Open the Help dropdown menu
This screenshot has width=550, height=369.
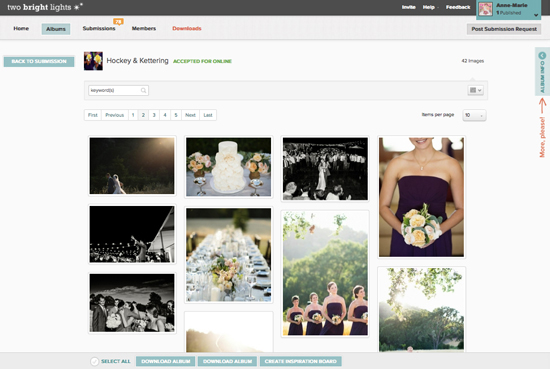[x=430, y=7]
